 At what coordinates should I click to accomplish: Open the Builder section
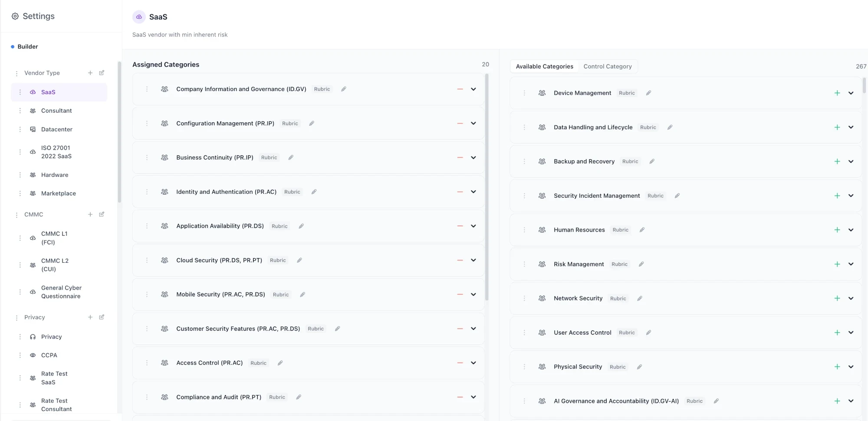click(27, 46)
